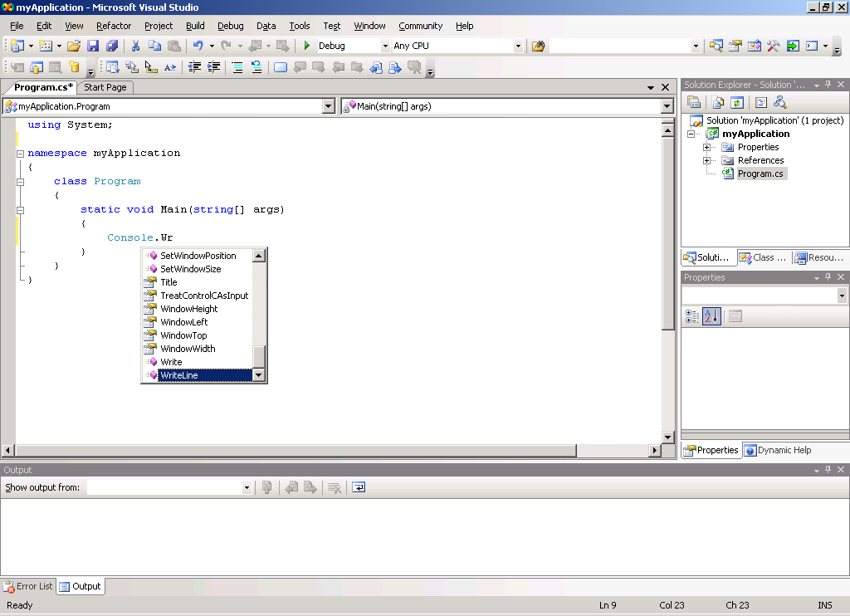850x616 pixels.
Task: Open the Build menu
Action: 195,26
